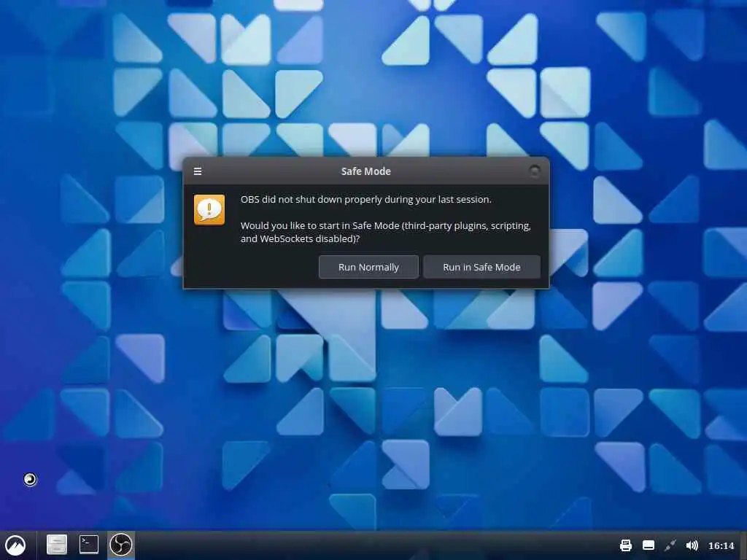Choose Run in Safe Mode

click(x=481, y=267)
